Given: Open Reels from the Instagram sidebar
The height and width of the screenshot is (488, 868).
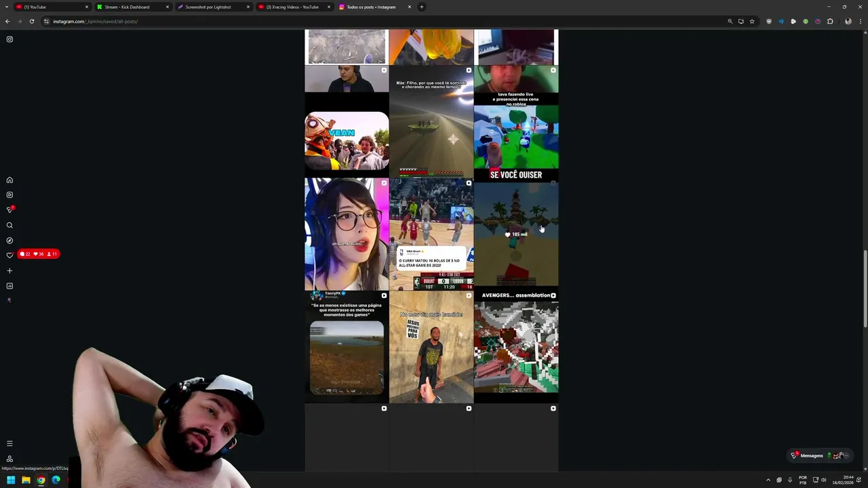Looking at the screenshot, I should pos(9,195).
